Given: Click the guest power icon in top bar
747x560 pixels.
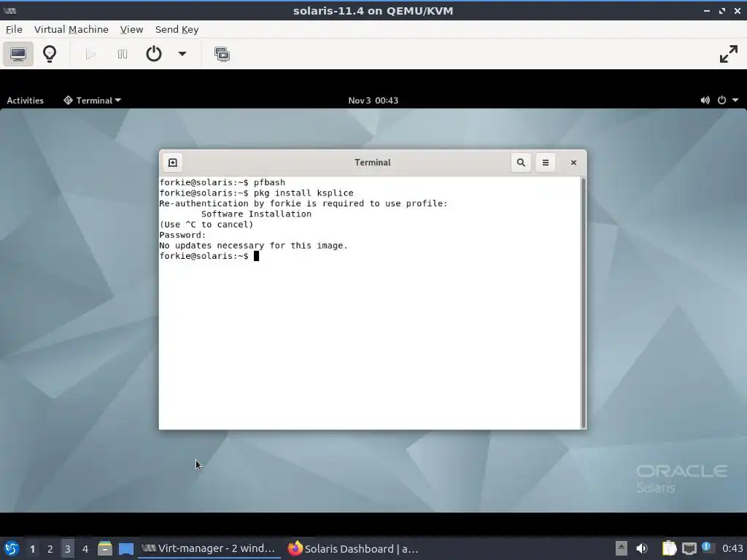Looking at the screenshot, I should click(x=721, y=100).
